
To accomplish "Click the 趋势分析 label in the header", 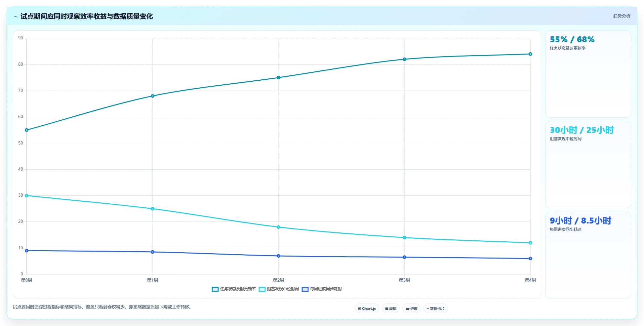I will point(622,16).
